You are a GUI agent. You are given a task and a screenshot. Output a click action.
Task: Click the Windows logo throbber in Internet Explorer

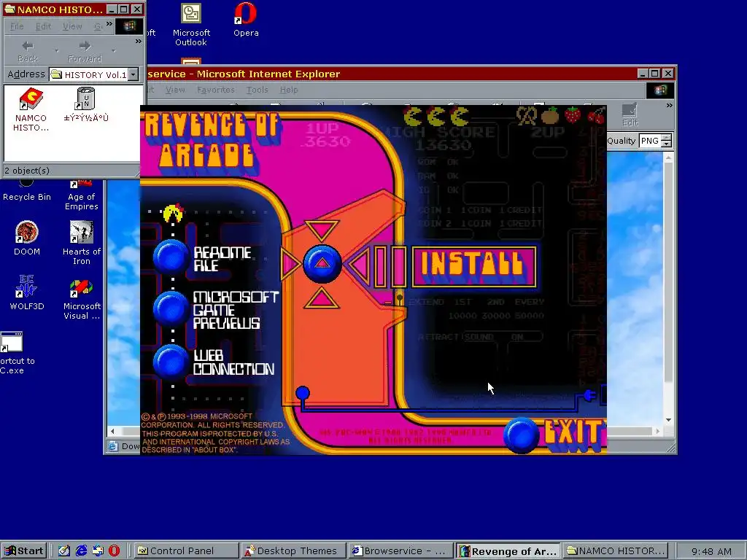point(659,90)
